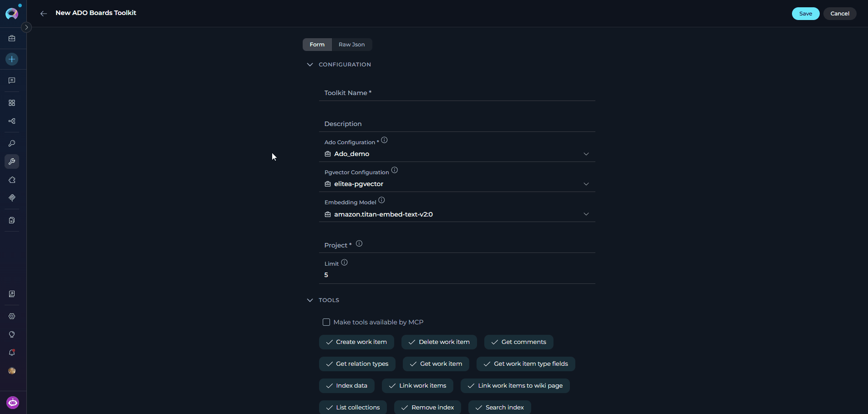
Task: Enable Make tools available by MCP checkbox
Action: tap(326, 322)
